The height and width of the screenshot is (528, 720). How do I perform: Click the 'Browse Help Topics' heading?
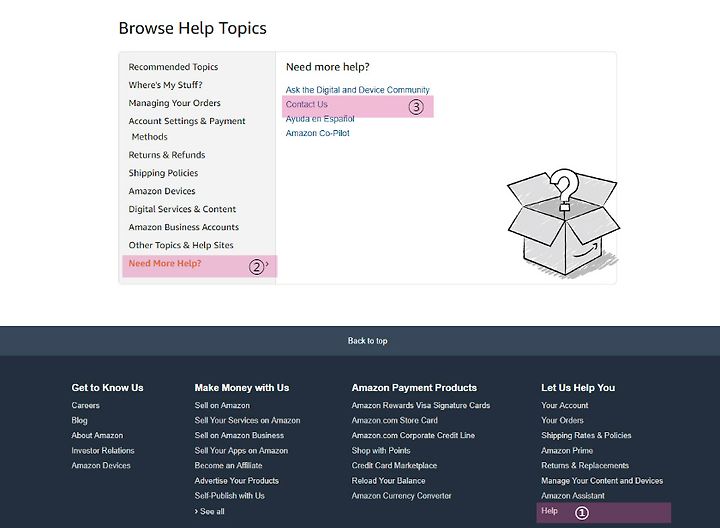[192, 28]
